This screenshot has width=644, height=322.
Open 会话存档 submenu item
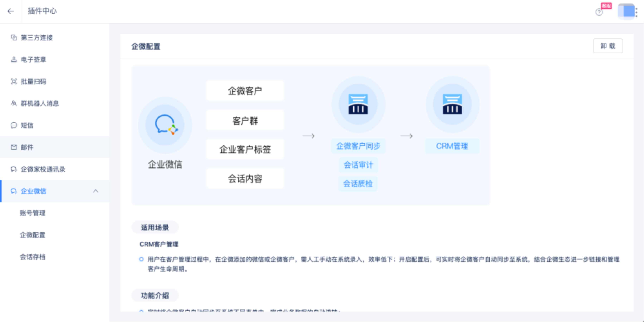click(x=33, y=257)
